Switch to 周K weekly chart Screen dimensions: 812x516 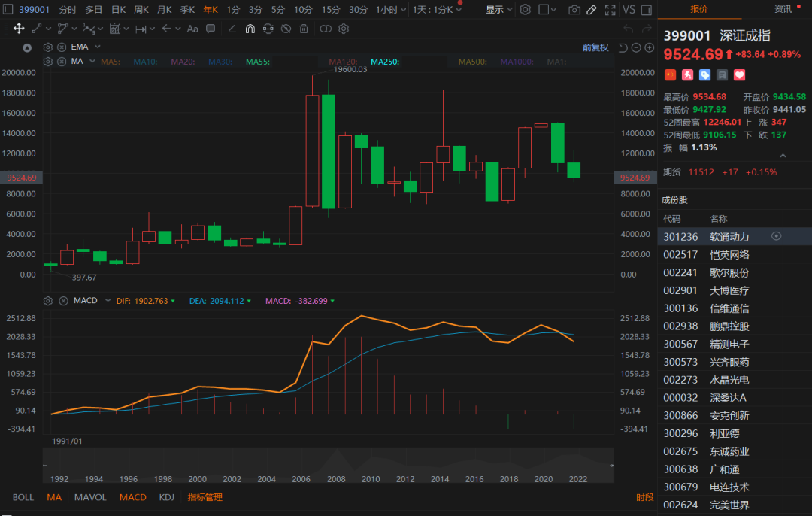pyautogui.click(x=141, y=9)
